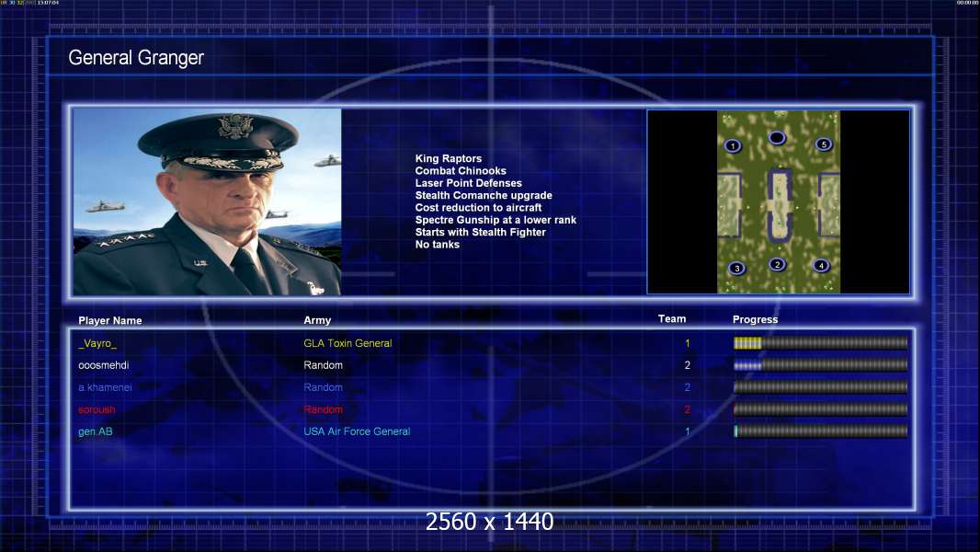
Task: Click 'Spectre Gunship at a lower rank'
Action: pyautogui.click(x=496, y=220)
